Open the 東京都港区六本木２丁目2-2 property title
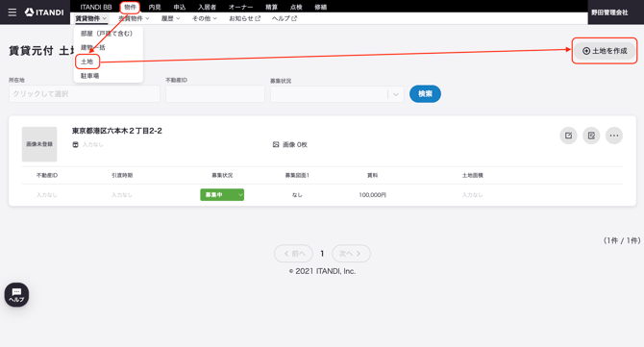The width and height of the screenshot is (644, 347). [x=117, y=131]
